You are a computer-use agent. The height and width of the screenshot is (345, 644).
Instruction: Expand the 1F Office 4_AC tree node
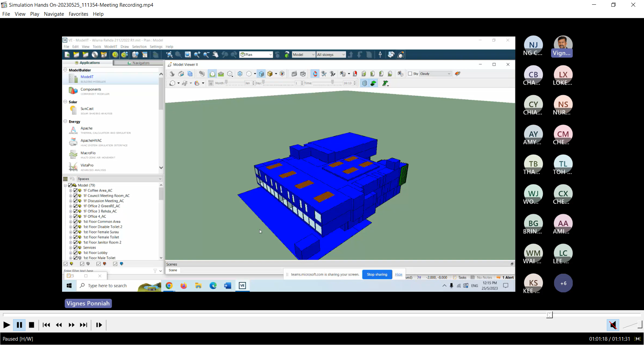[x=71, y=217]
